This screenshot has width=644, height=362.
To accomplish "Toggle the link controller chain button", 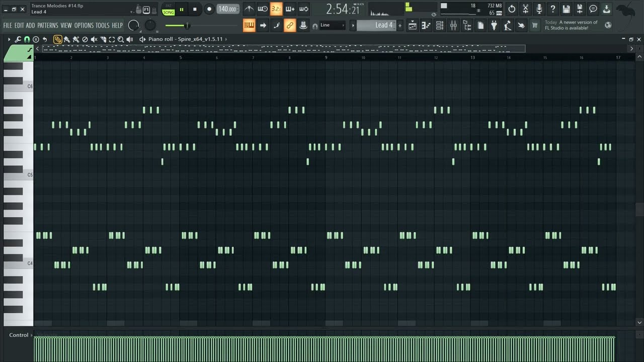I will pyautogui.click(x=290, y=26).
